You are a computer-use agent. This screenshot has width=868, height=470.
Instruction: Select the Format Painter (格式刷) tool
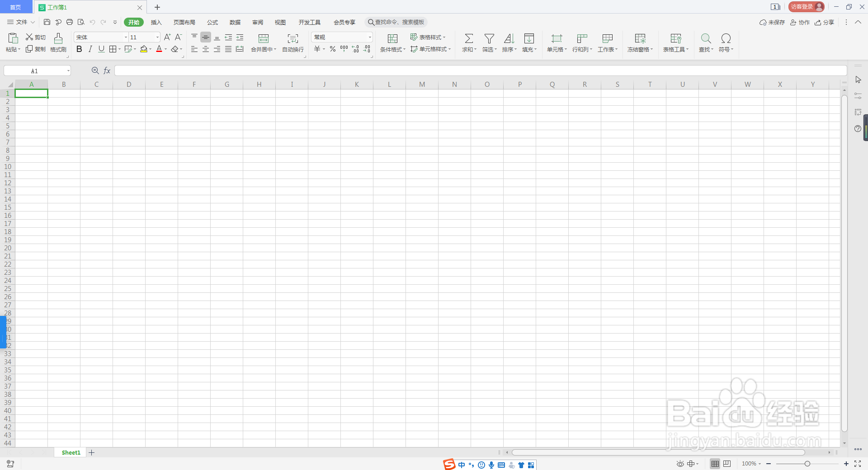pos(58,43)
